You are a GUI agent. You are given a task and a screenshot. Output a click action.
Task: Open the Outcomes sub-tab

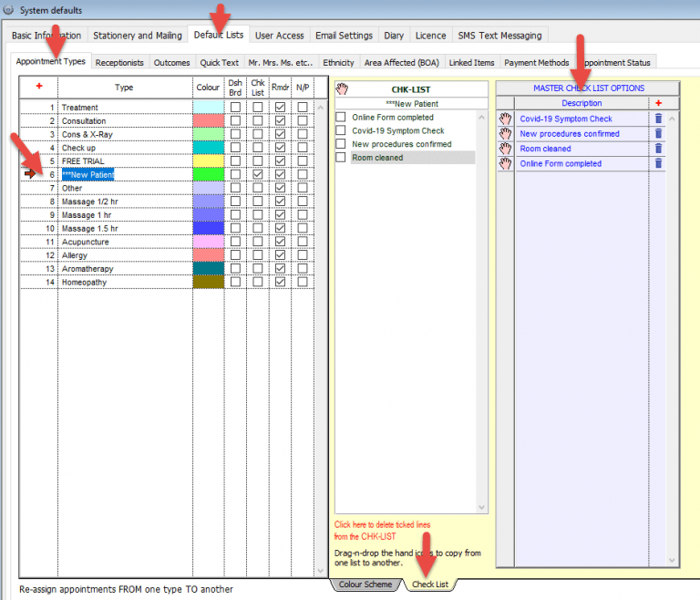[x=172, y=63]
